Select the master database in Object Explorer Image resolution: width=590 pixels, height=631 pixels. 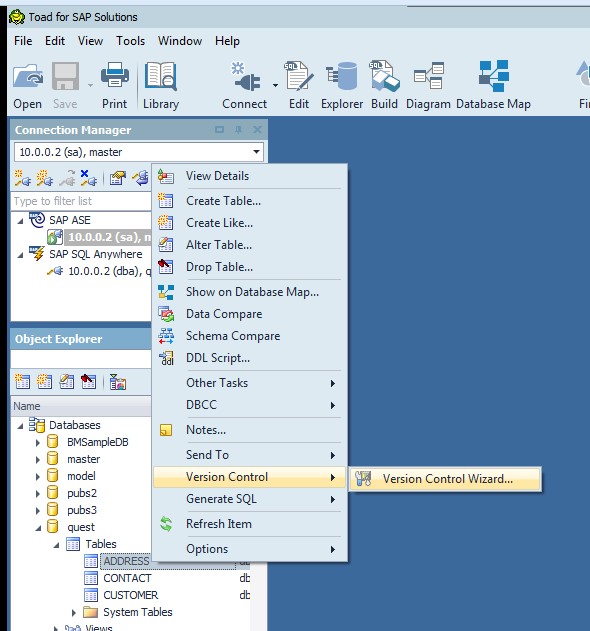[83, 459]
